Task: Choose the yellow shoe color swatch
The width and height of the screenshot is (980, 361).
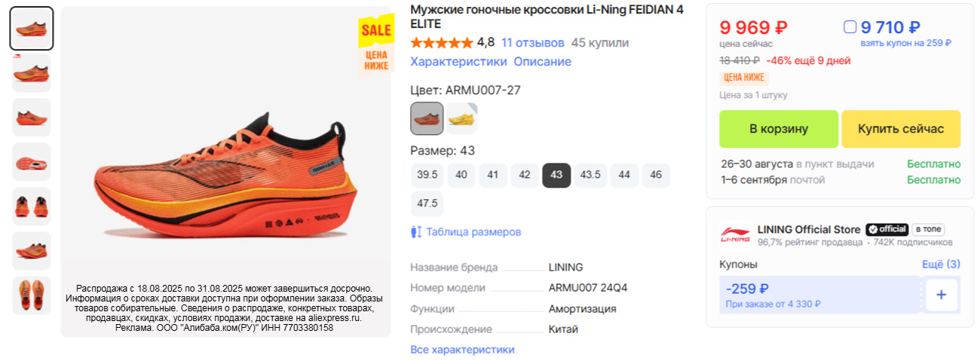Action: coord(461,118)
